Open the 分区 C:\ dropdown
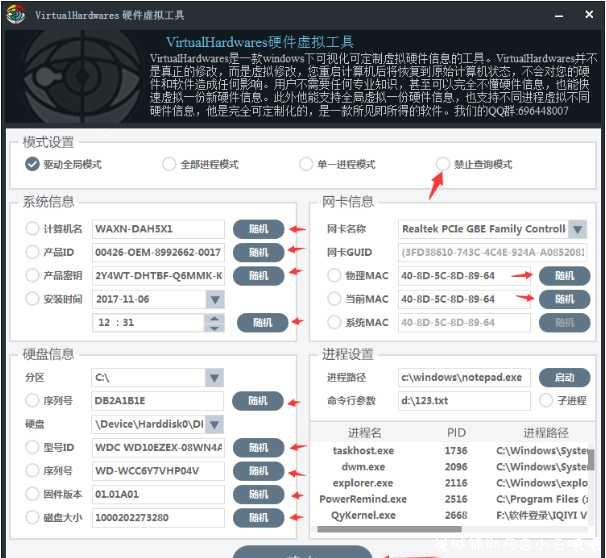606x558 pixels. pyautogui.click(x=214, y=378)
